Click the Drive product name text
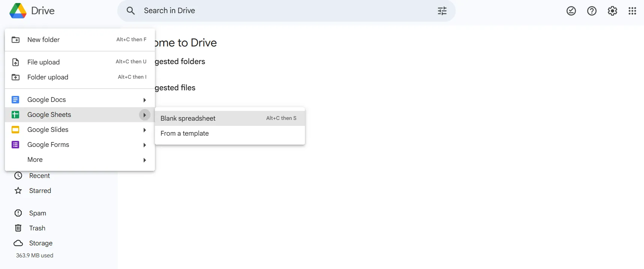Image resolution: width=644 pixels, height=269 pixels. pos(43,11)
